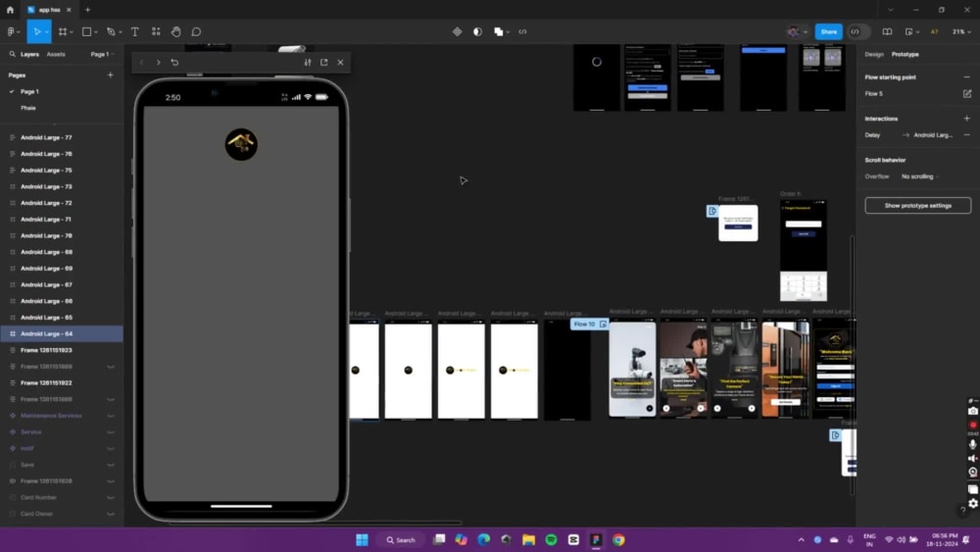Click the search icon in the Layers panel

click(12, 54)
